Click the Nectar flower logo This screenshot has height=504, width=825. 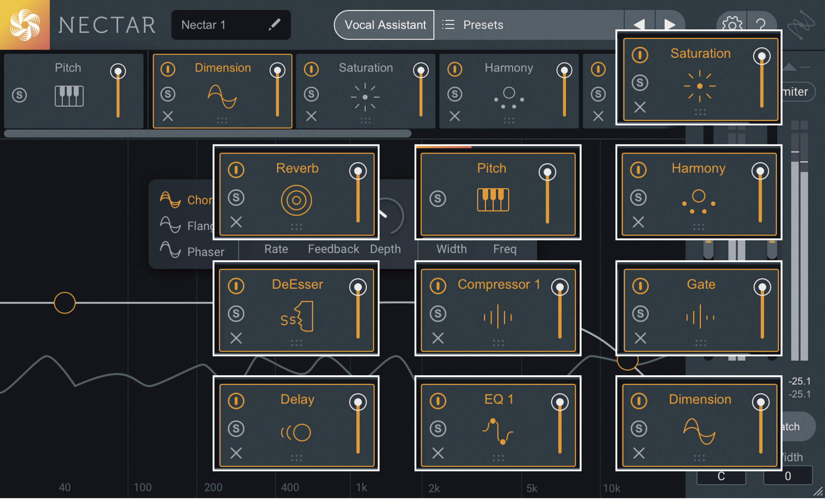[25, 25]
